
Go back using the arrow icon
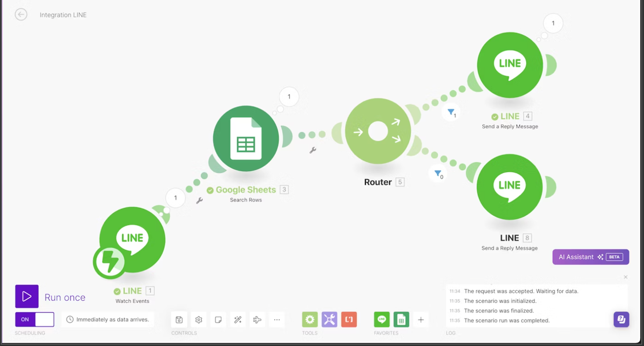pyautogui.click(x=21, y=14)
